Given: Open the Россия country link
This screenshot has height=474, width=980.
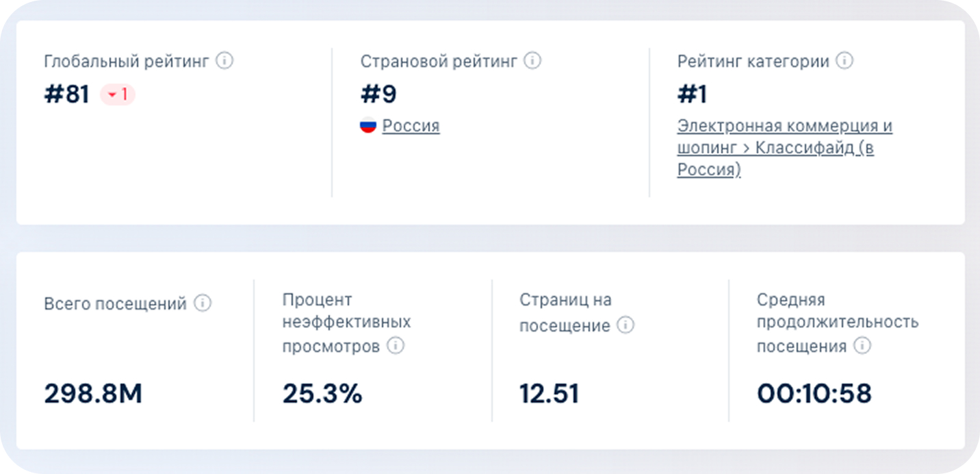Looking at the screenshot, I should [x=411, y=126].
